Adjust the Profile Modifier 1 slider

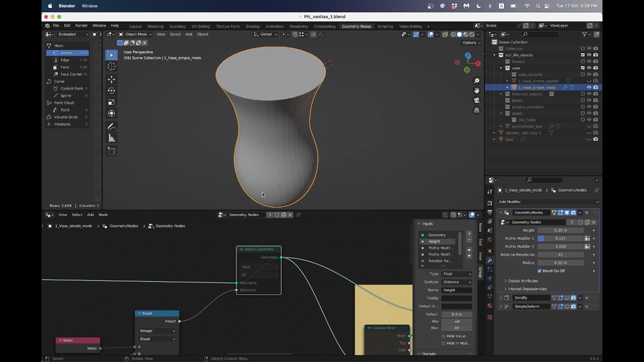point(560,238)
